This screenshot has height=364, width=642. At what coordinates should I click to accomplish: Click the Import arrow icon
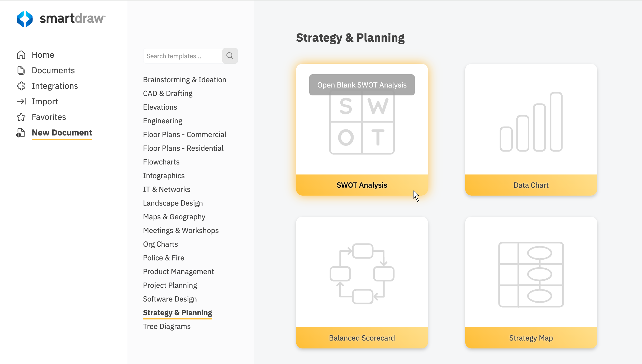pos(21,101)
